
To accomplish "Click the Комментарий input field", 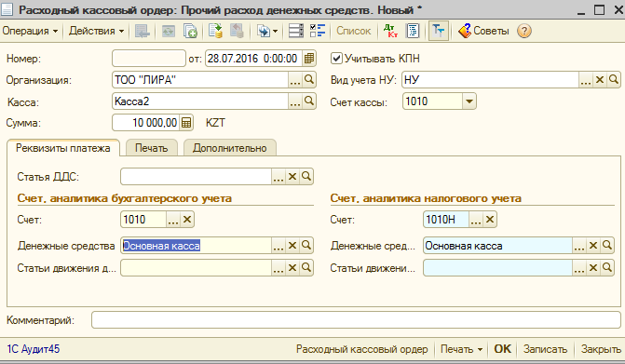I will (356, 320).
